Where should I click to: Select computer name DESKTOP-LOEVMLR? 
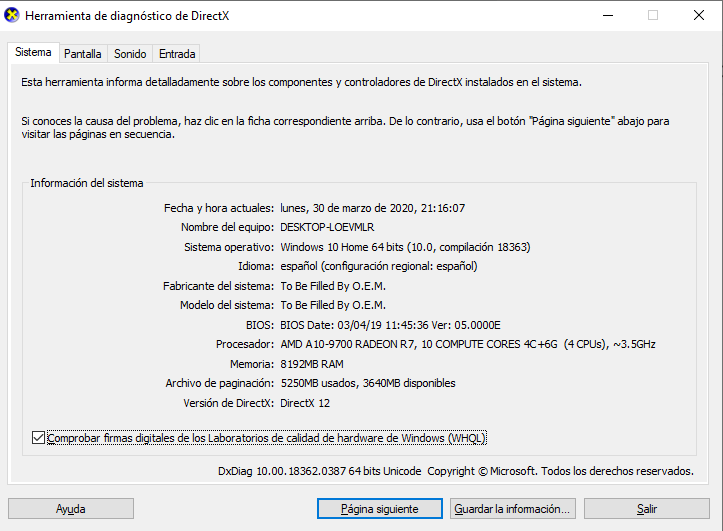tap(327, 227)
